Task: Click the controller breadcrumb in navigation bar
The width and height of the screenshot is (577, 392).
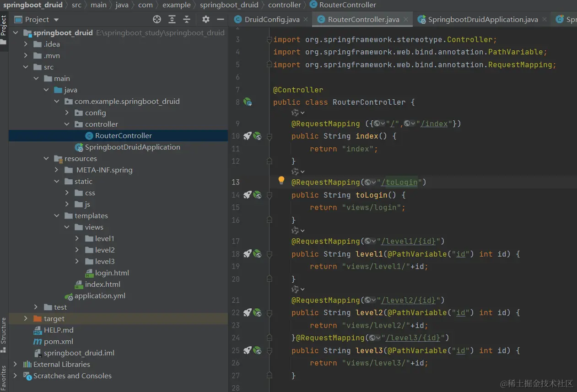Action: [x=284, y=5]
